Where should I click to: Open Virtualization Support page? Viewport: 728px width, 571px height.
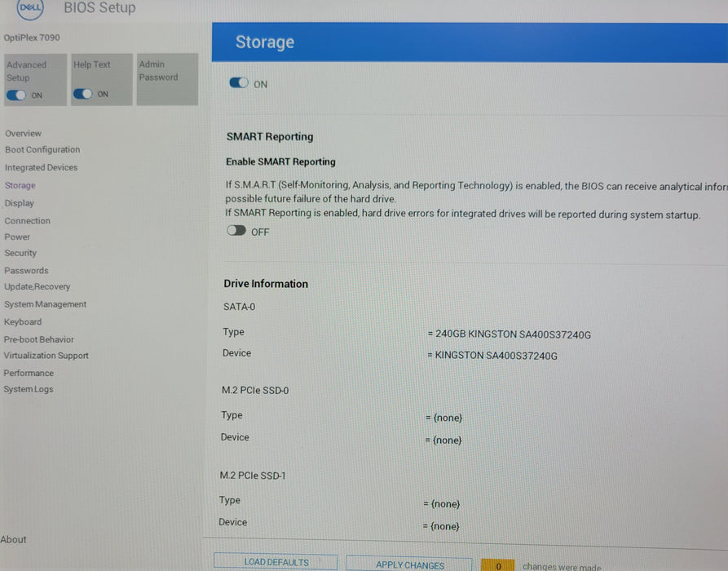pos(46,356)
